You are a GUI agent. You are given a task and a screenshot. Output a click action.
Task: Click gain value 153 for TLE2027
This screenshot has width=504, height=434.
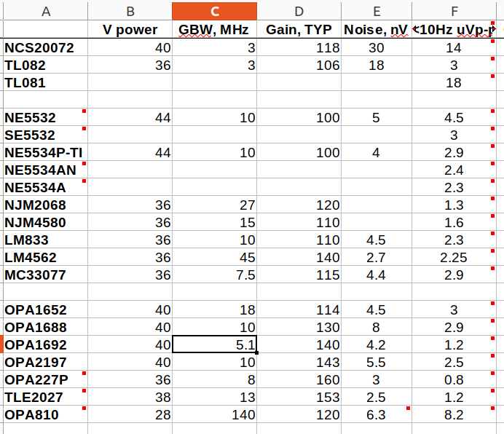(299, 397)
